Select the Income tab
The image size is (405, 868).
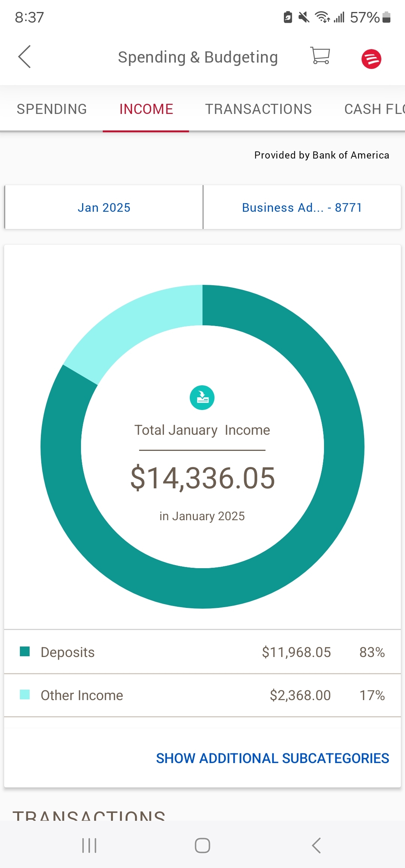pos(146,109)
